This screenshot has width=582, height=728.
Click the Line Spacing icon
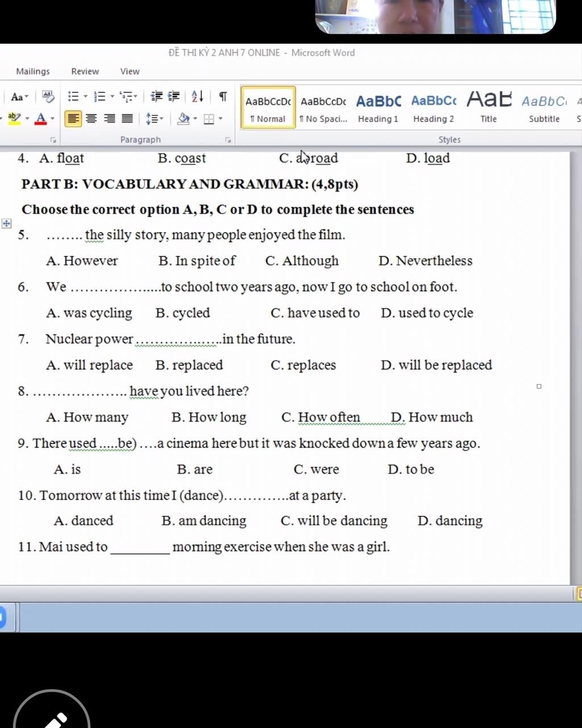[x=152, y=119]
